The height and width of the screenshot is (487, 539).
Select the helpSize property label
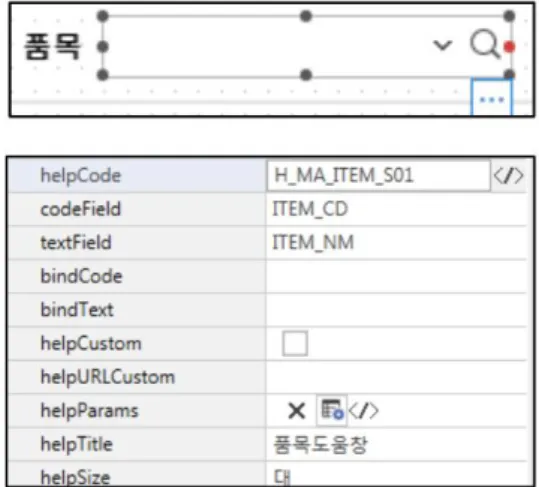coord(75,477)
